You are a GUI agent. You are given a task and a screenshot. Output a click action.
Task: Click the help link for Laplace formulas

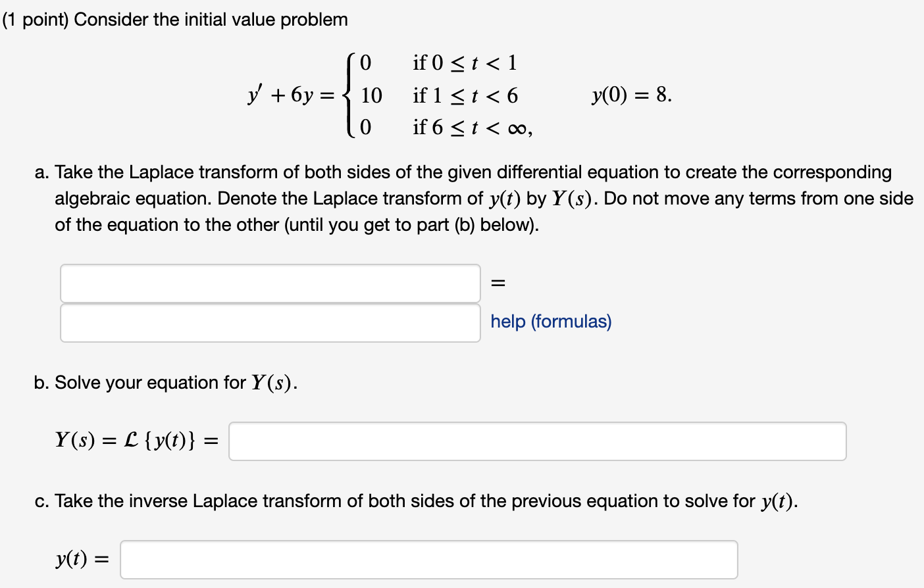[x=550, y=322]
